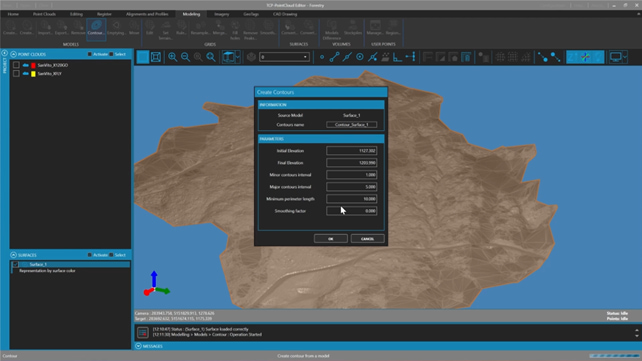Click the Manage user points icon
The image size is (642, 361).
(375, 28)
